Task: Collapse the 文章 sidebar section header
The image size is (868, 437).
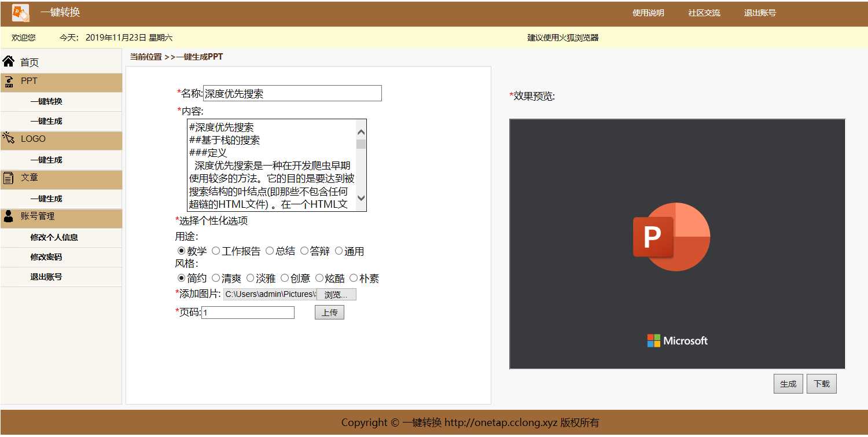Action: (x=61, y=179)
